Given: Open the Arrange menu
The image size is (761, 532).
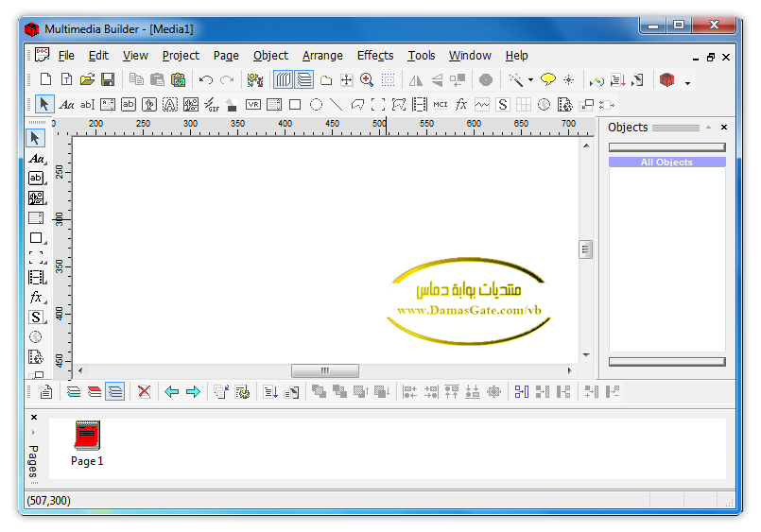Looking at the screenshot, I should (x=322, y=56).
